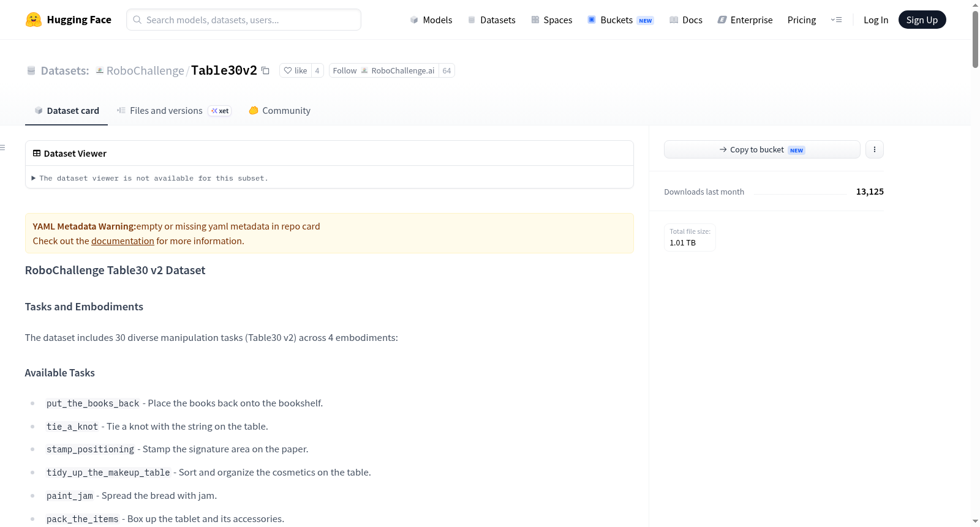980x527 pixels.
Task: Click the Datasets breadcrumb icon
Action: click(x=31, y=70)
